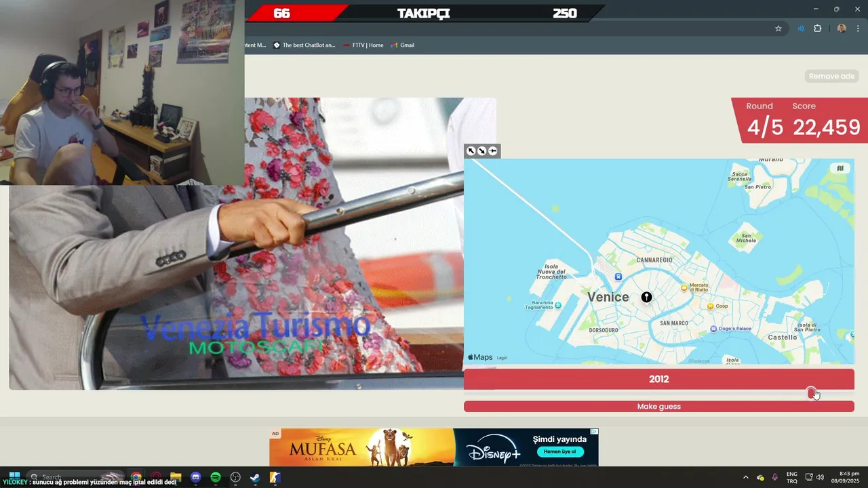Select the Coop shop marker

point(710,306)
